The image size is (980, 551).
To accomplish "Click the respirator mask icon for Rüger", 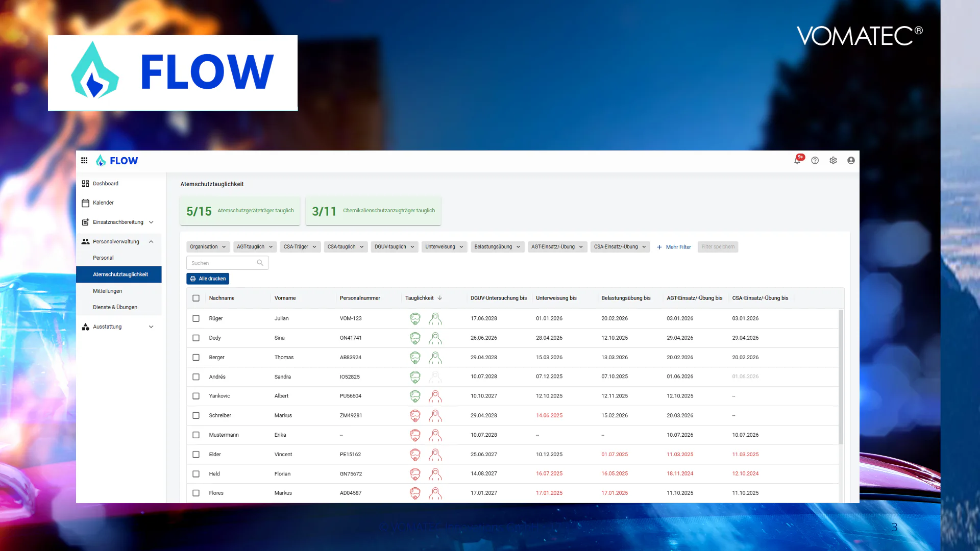I will (x=415, y=319).
